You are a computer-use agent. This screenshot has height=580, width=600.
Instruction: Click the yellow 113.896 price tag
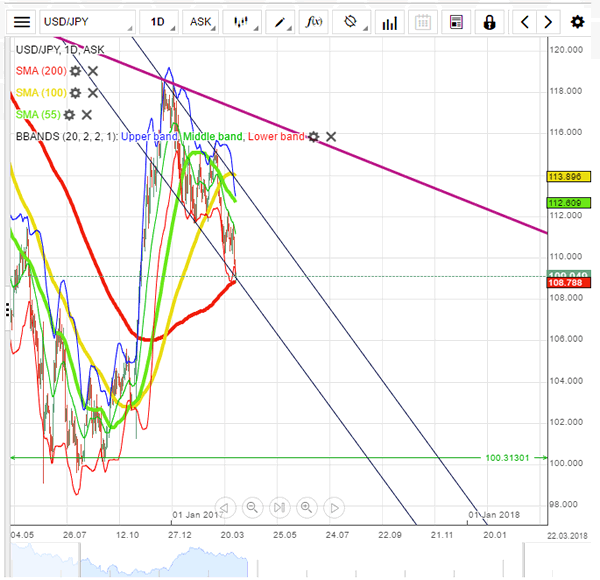point(569,176)
